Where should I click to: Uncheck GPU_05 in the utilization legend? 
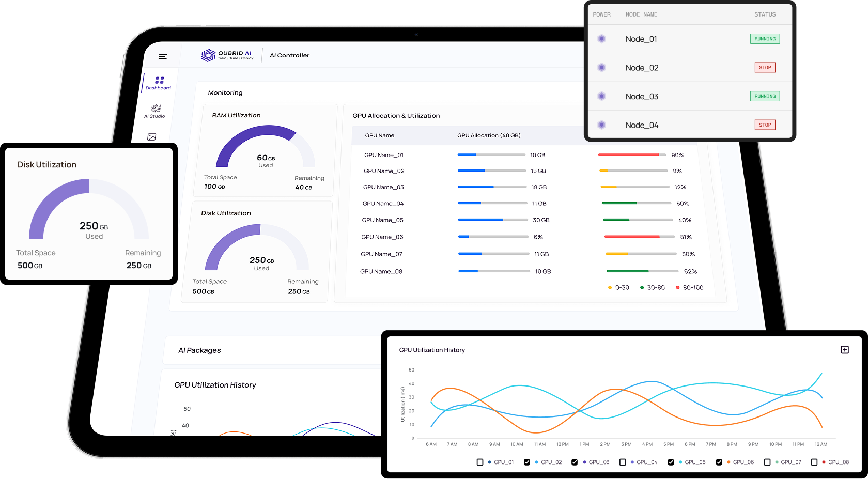[670, 462]
